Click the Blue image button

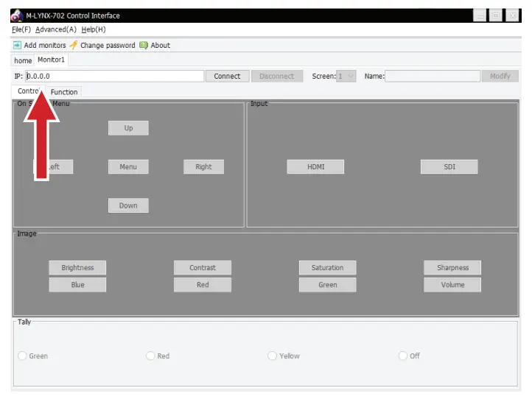click(x=77, y=285)
